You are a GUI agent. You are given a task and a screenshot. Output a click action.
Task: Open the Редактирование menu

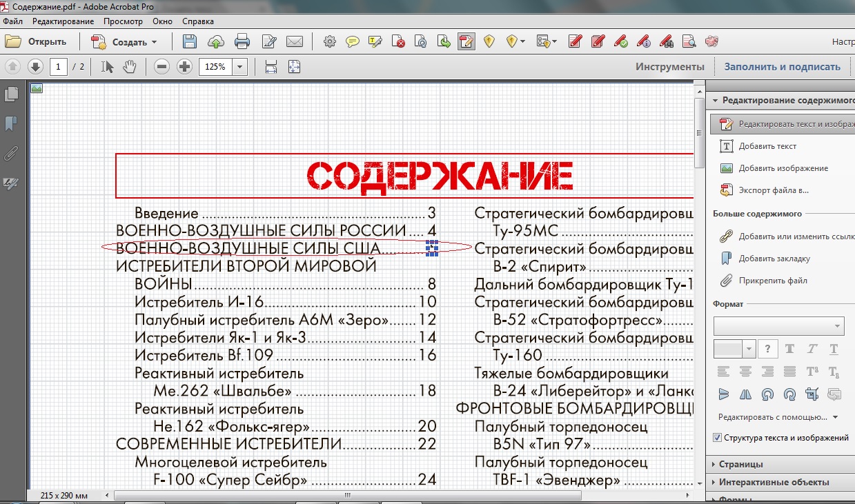pyautogui.click(x=63, y=21)
